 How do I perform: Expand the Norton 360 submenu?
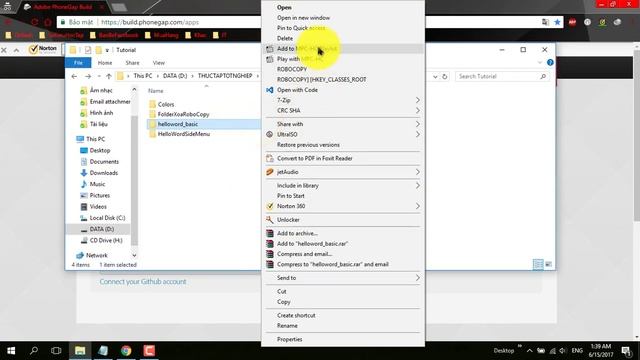coord(343,206)
